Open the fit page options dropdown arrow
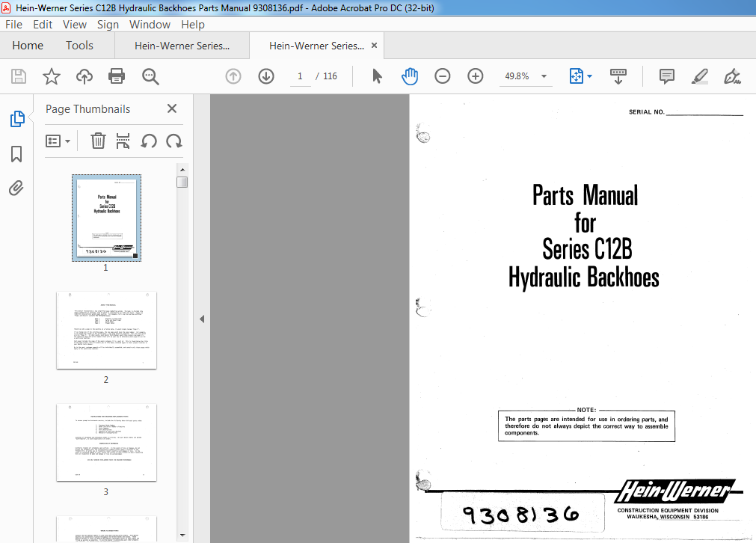 click(x=590, y=76)
